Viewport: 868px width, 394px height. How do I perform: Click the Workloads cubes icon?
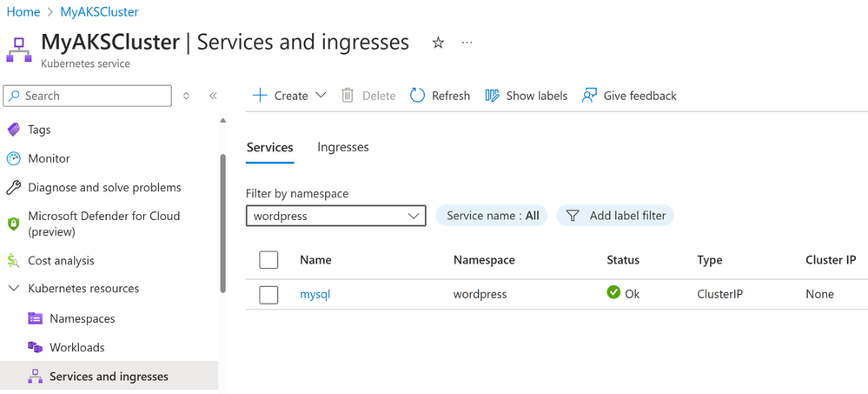[35, 347]
